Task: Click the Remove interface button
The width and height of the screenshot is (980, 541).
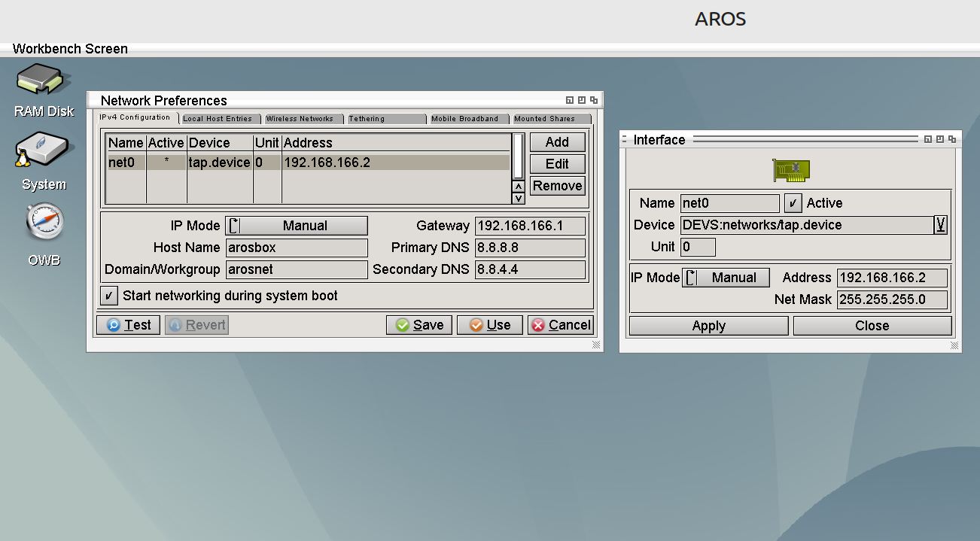Action: coord(558,186)
